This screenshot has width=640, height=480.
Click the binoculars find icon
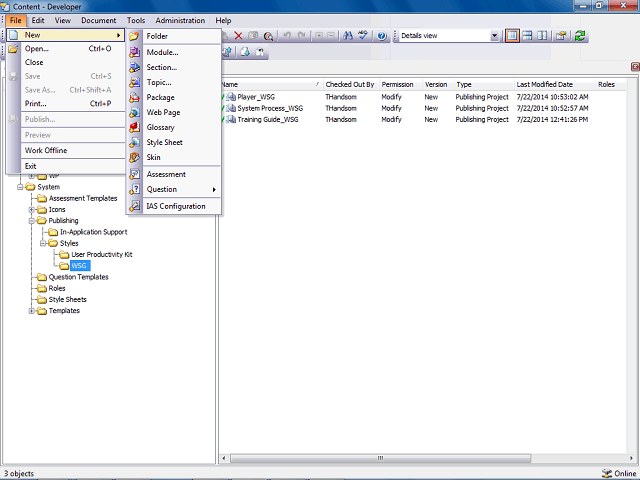tap(348, 36)
